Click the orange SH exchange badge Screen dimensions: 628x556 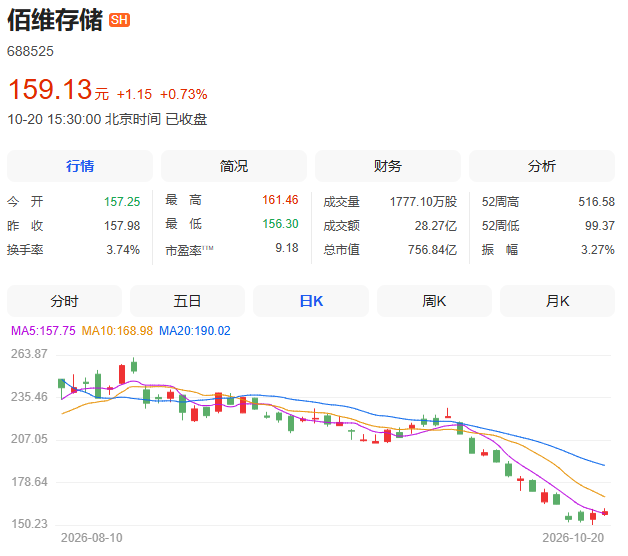pyautogui.click(x=119, y=20)
